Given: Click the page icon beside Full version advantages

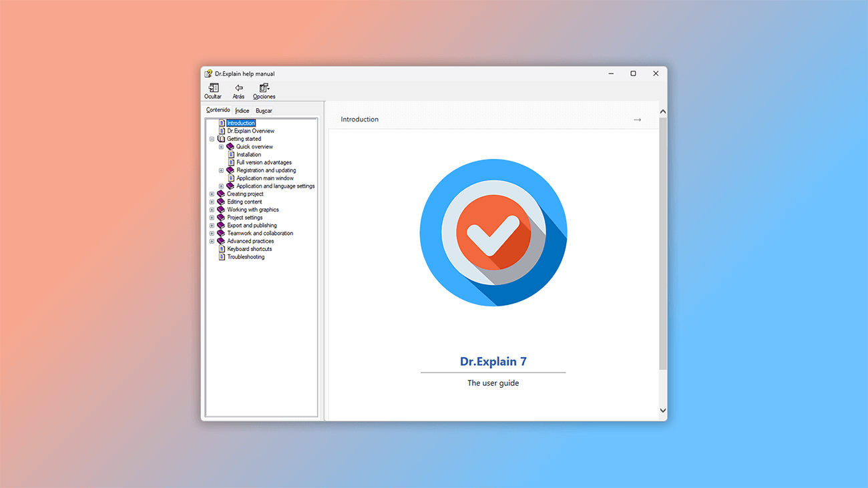Looking at the screenshot, I should coord(232,162).
